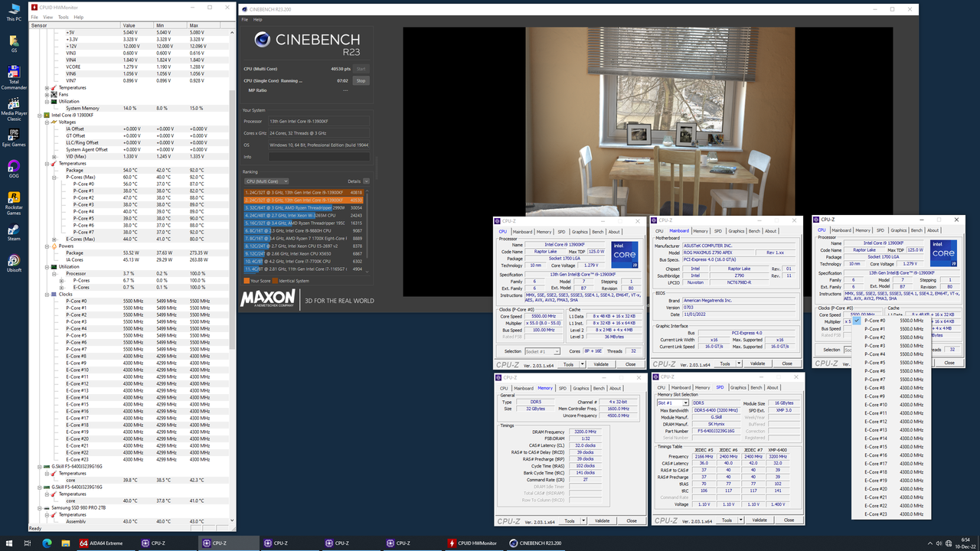Image resolution: width=980 pixels, height=551 pixels.
Task: Collapse the Powers node in HWMonitor
Action: (47, 246)
